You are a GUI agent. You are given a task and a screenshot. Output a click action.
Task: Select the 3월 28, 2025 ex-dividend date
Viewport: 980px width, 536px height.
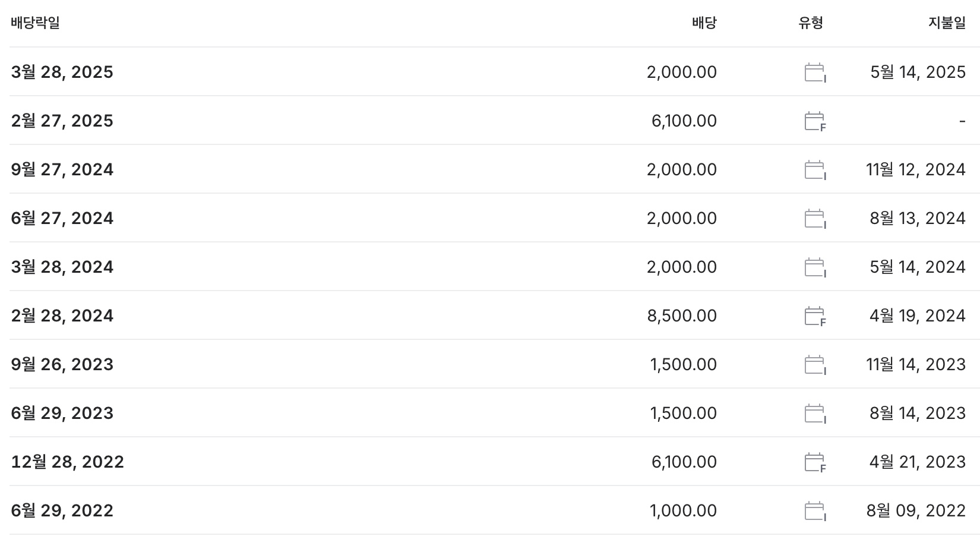tap(62, 72)
